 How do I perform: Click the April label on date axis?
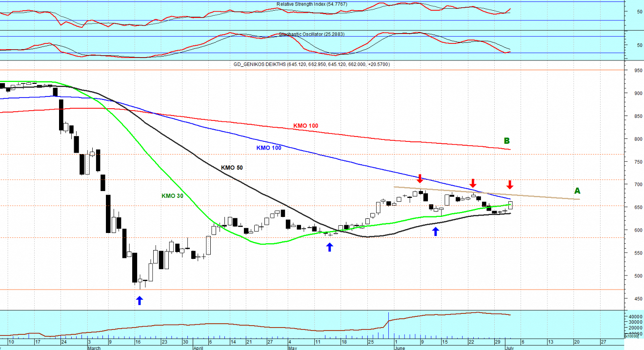(x=198, y=348)
